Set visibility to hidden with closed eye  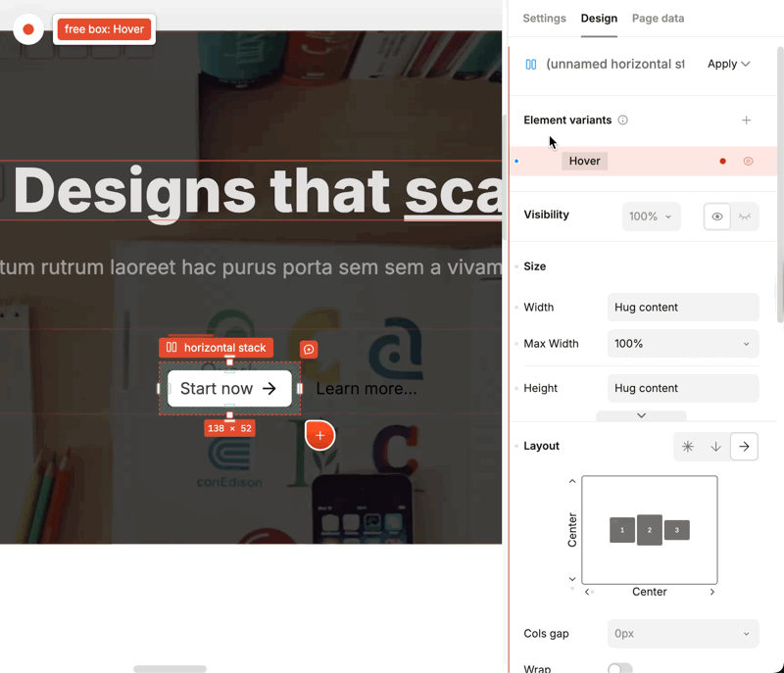click(745, 216)
